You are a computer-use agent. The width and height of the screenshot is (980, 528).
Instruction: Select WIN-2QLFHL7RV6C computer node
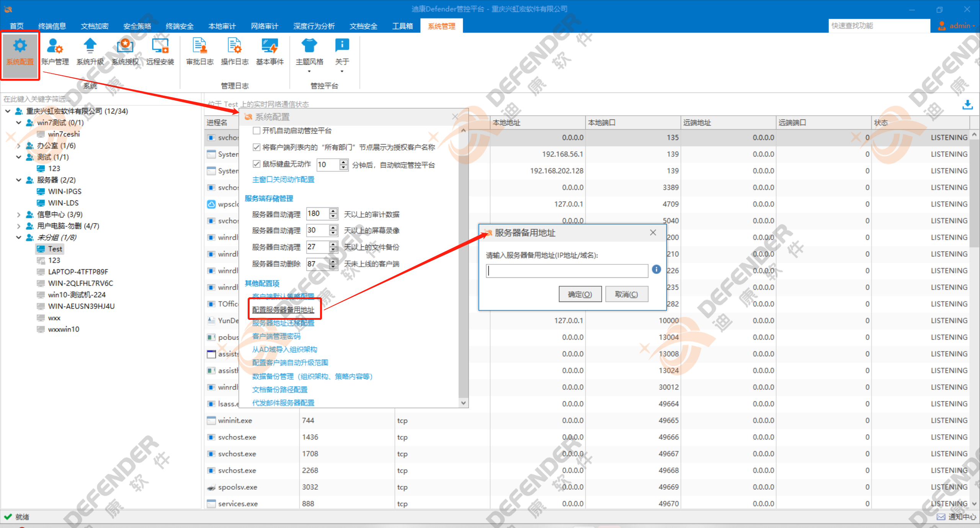tap(75, 283)
